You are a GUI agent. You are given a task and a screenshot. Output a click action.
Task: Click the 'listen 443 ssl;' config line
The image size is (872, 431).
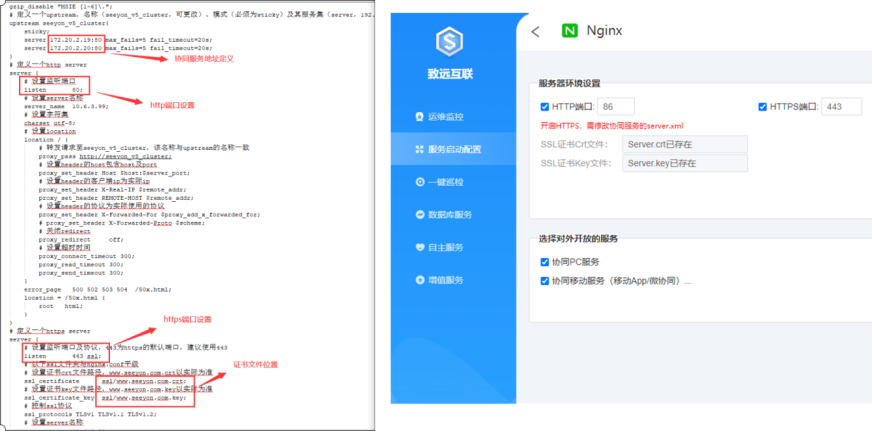63,355
